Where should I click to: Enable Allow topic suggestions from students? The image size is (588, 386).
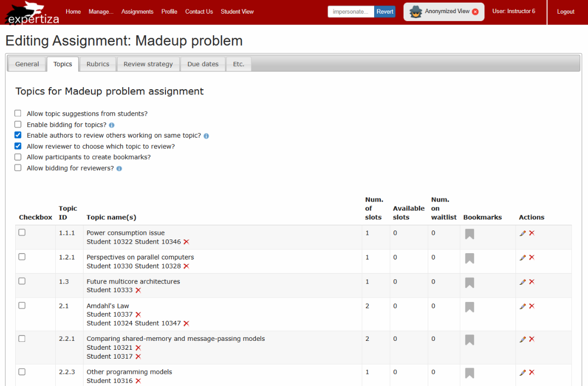click(x=18, y=113)
